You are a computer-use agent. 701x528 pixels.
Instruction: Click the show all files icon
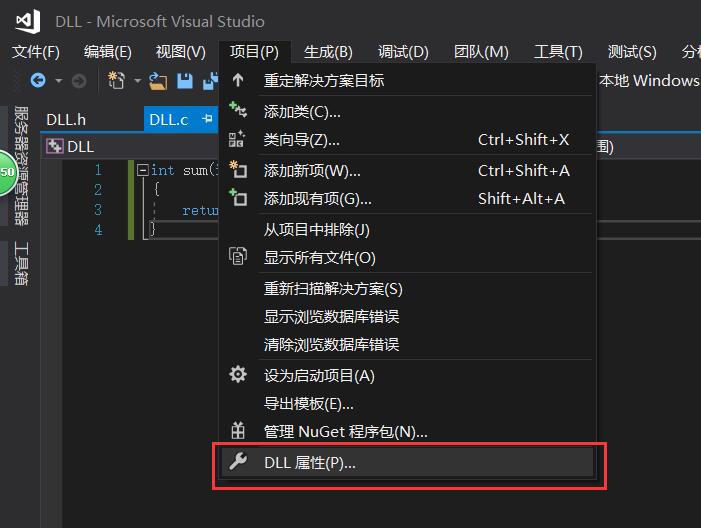pyautogui.click(x=238, y=256)
